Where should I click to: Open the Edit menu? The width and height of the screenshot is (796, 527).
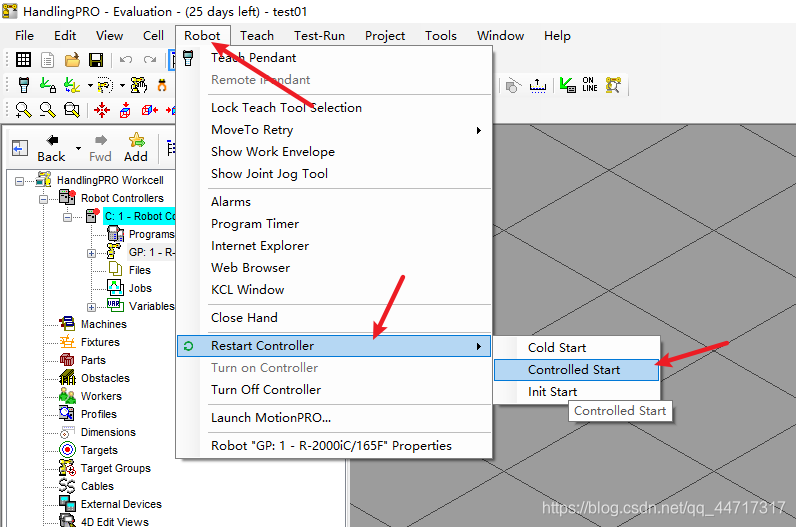coord(65,36)
